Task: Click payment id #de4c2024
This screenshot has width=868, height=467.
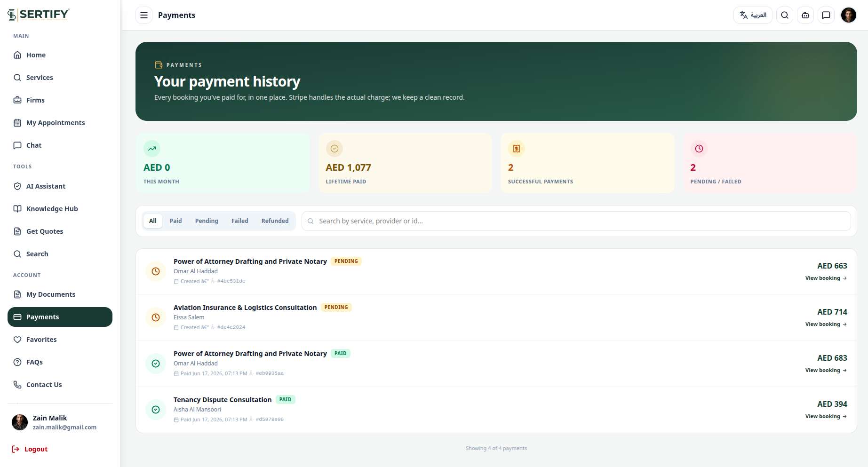Action: (231, 327)
